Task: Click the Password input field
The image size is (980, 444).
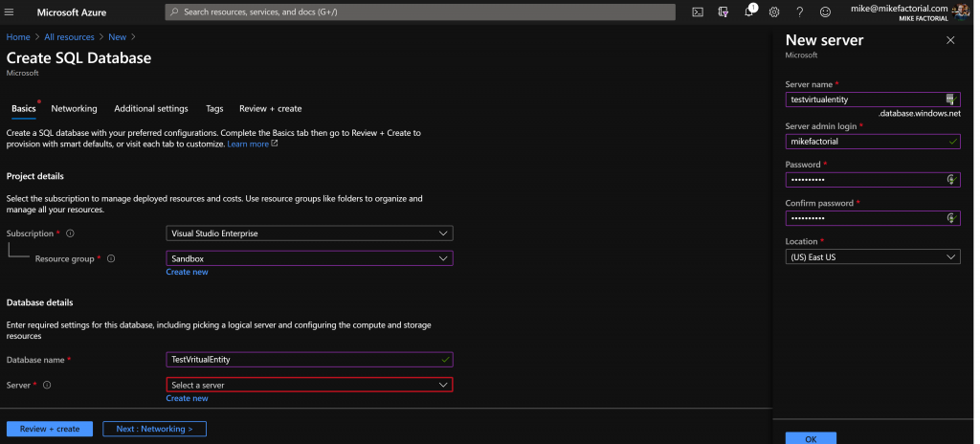Action: 873,180
